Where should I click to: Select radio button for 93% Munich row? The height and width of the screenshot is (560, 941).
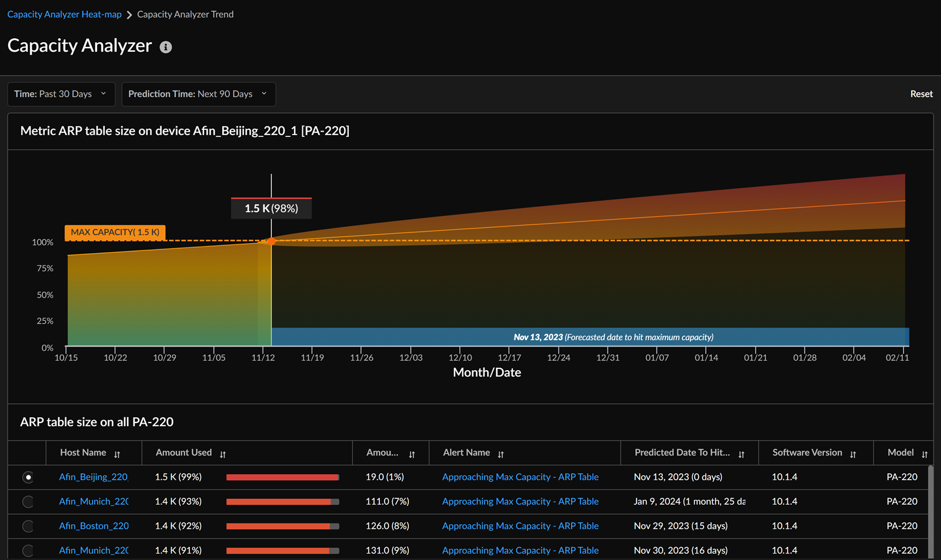pos(28,502)
